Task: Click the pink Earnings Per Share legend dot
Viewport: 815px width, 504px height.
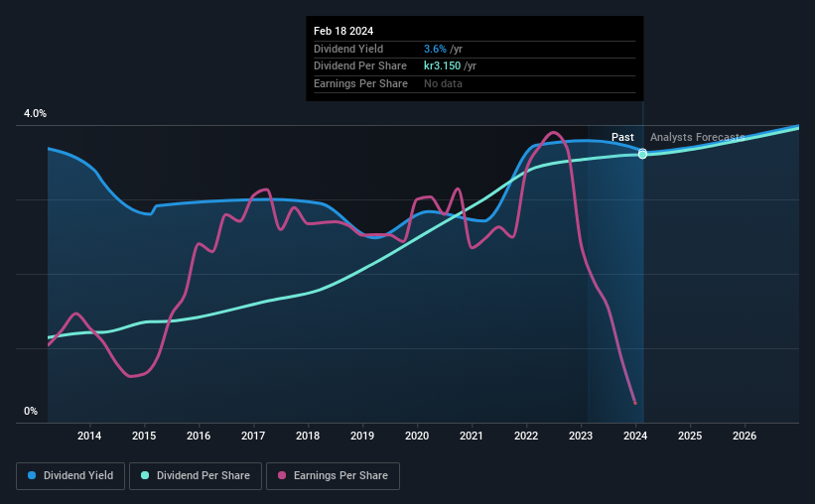Action: [282, 475]
